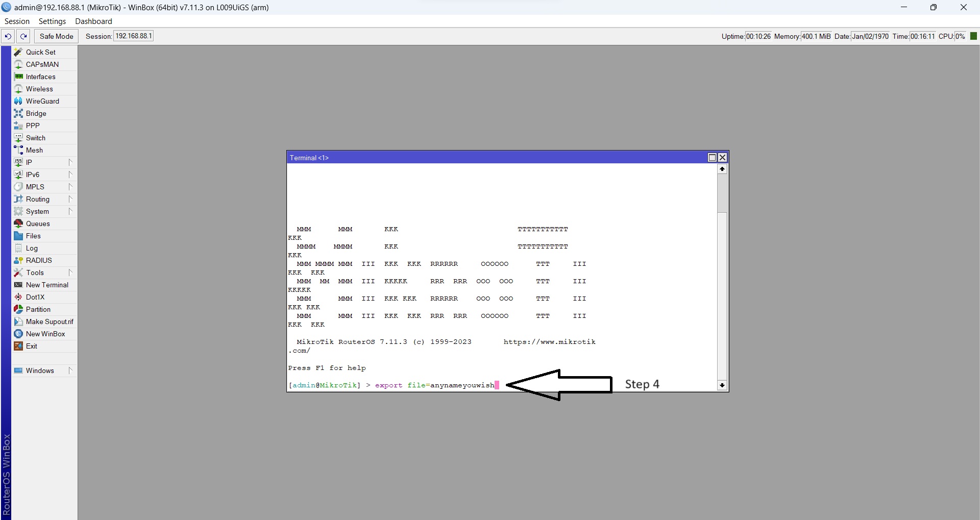Click the Session address field
Viewport: 980px width, 520px height.
point(133,36)
